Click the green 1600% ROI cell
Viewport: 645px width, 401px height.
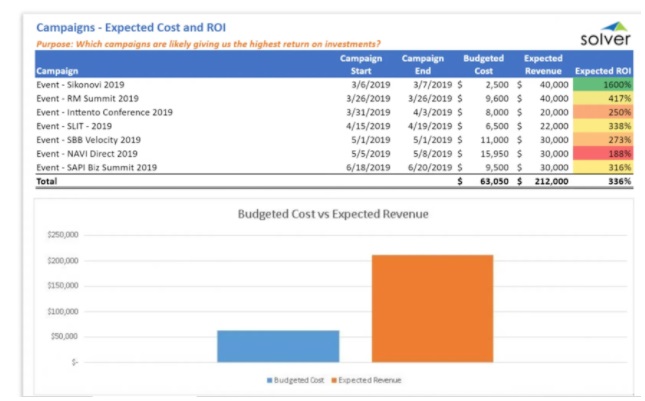603,85
